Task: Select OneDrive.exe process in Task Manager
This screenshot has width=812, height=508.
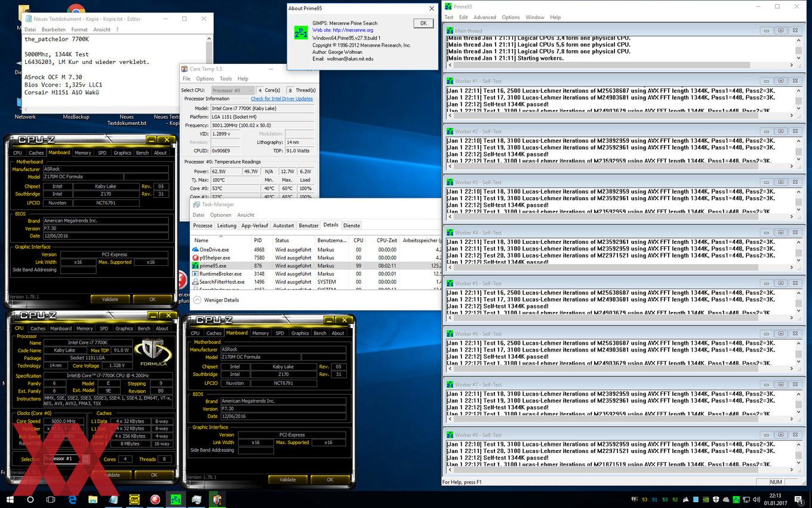Action: click(316, 249)
